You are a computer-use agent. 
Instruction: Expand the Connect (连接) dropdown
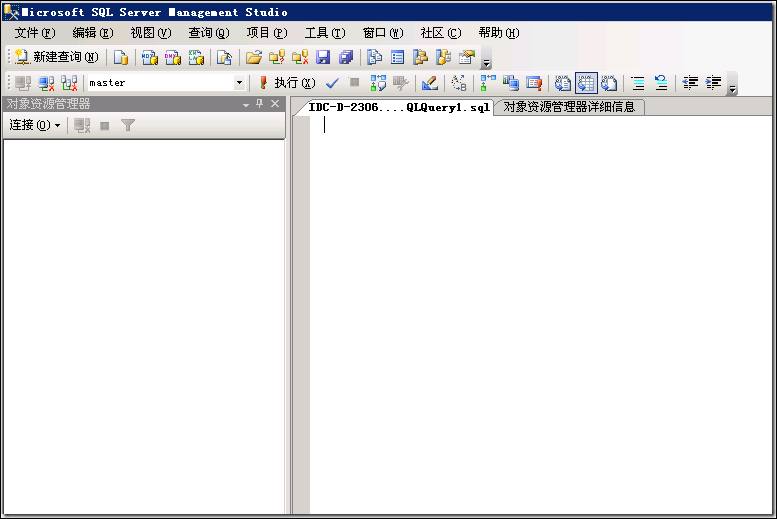35,125
